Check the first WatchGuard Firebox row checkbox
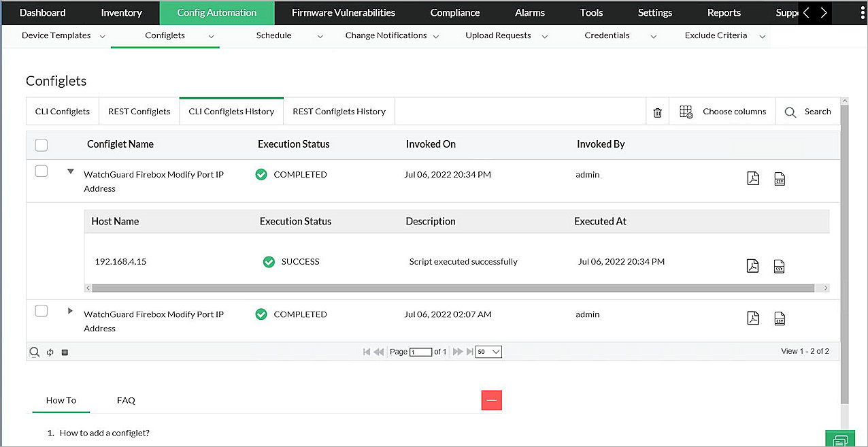This screenshot has width=868, height=447. (x=41, y=171)
